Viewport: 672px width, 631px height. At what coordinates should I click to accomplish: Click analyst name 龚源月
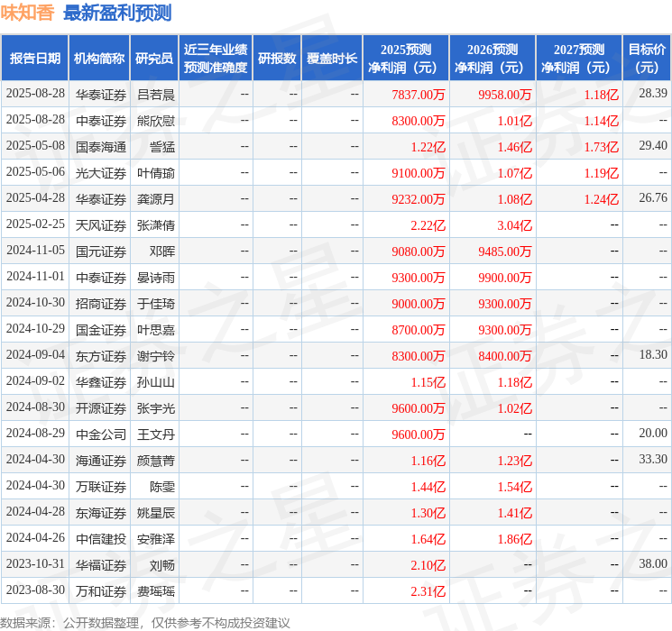pyautogui.click(x=155, y=199)
